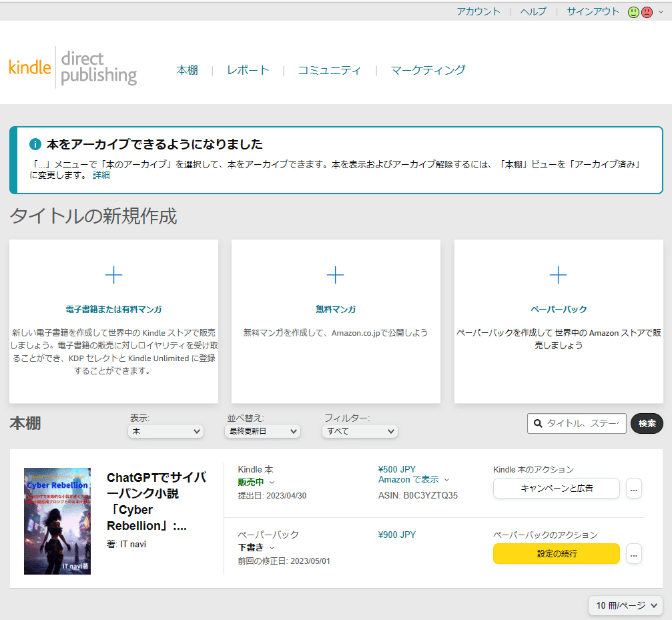Screen dimensions: 672x620
Task: Click the 販売中 status text
Action: [x=251, y=483]
